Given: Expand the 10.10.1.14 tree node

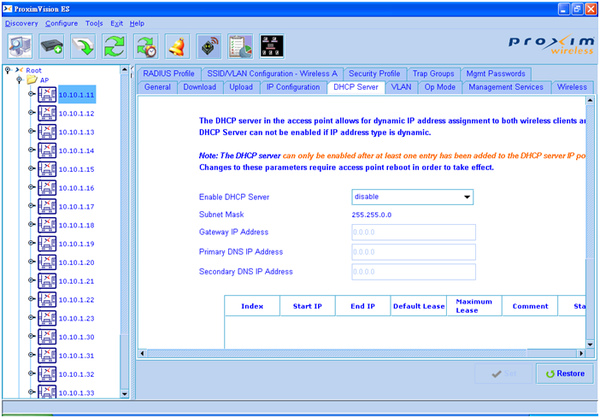Looking at the screenshot, I should (31, 150).
